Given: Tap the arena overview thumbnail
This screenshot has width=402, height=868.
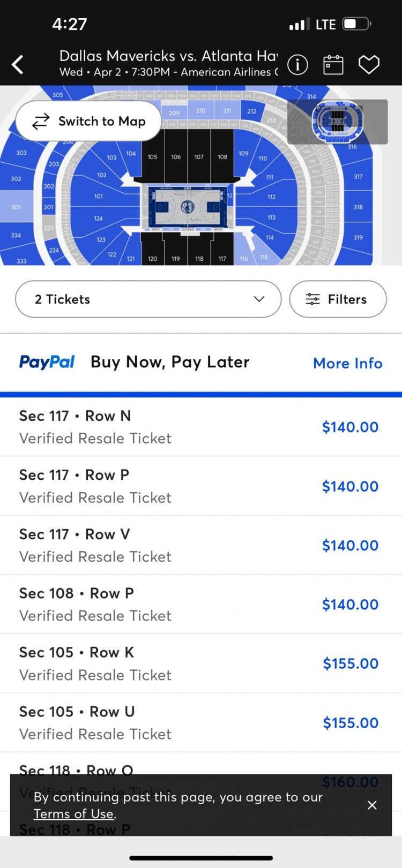Looking at the screenshot, I should tap(337, 122).
